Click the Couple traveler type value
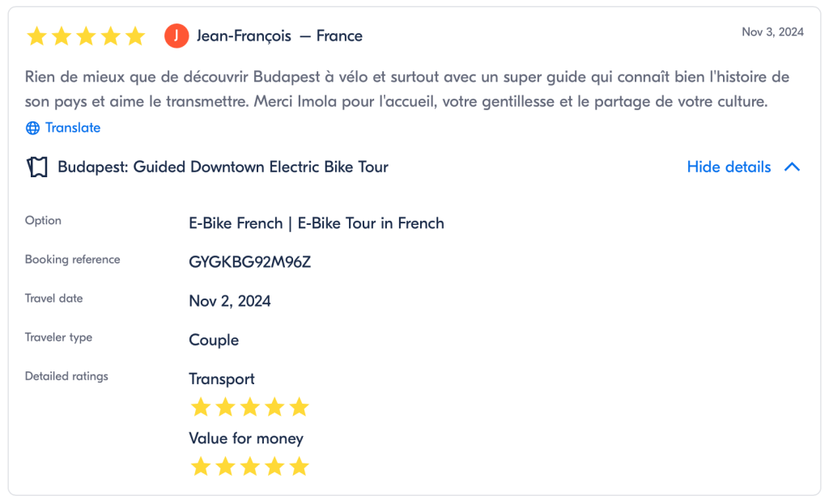 pyautogui.click(x=214, y=340)
